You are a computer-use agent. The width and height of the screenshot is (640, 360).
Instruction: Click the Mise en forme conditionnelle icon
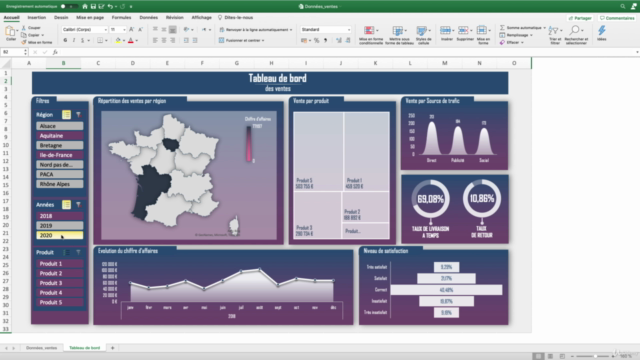pos(369,31)
